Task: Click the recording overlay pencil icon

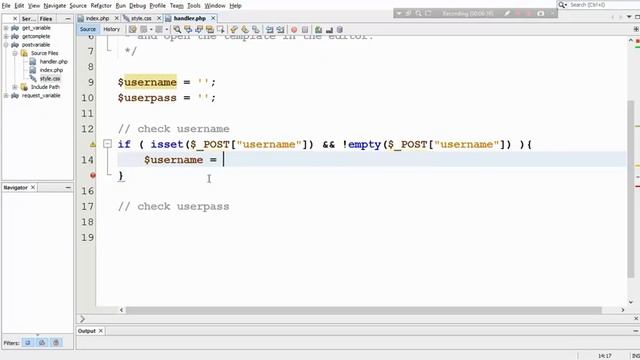Action: 507,13
